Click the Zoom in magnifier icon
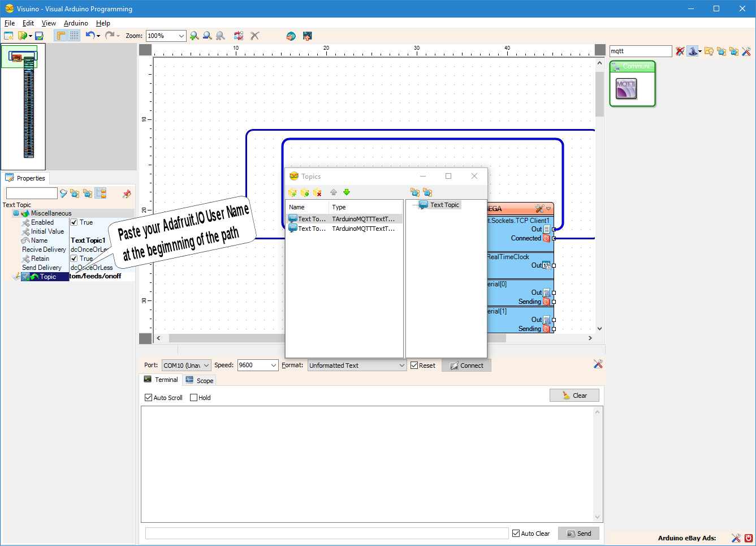 pos(195,36)
